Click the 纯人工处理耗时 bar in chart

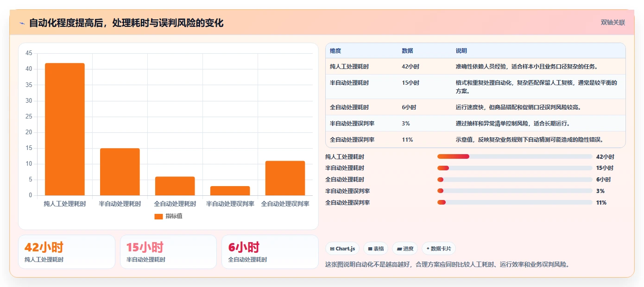pyautogui.click(x=65, y=129)
